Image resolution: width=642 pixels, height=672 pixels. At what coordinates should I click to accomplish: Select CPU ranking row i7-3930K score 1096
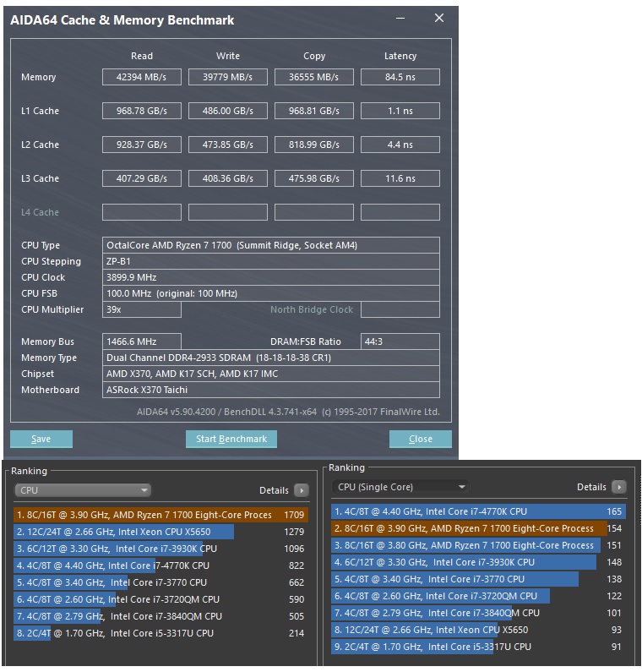pos(160,549)
